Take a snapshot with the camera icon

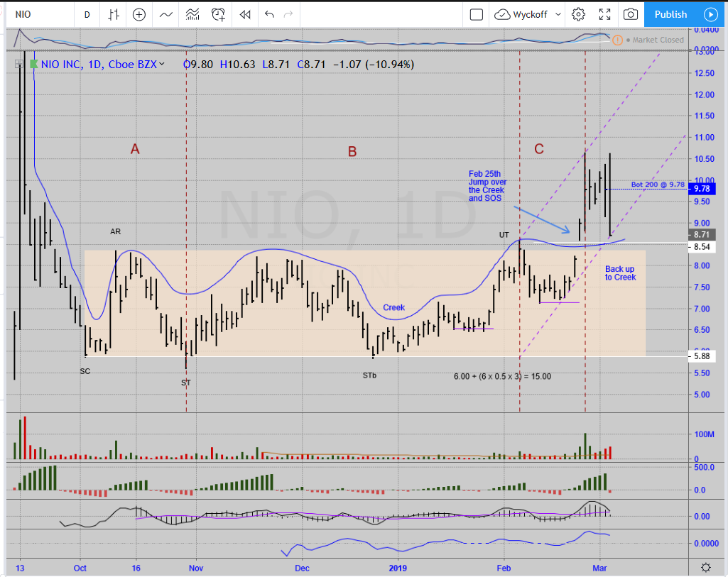point(630,14)
